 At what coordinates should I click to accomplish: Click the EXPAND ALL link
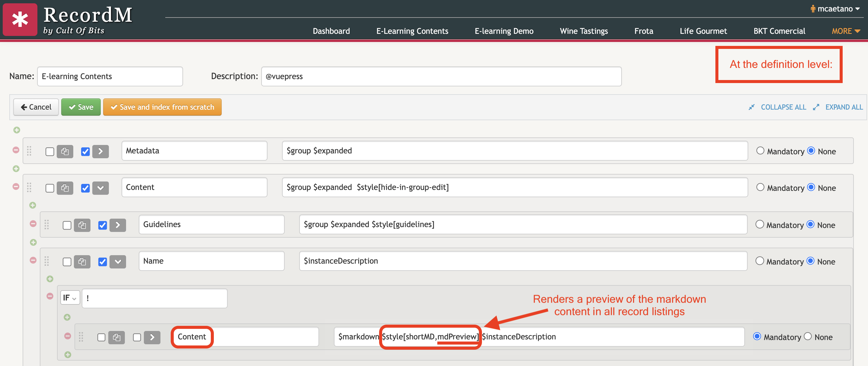tap(844, 107)
